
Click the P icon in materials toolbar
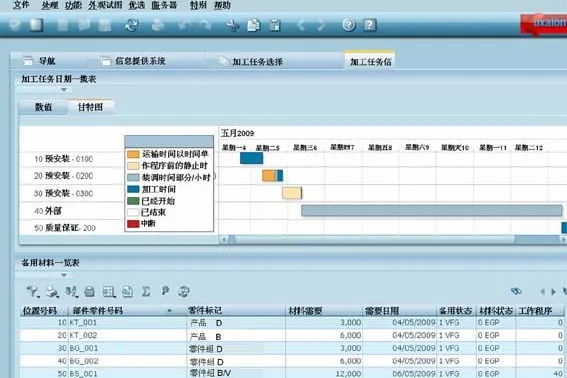tap(165, 291)
